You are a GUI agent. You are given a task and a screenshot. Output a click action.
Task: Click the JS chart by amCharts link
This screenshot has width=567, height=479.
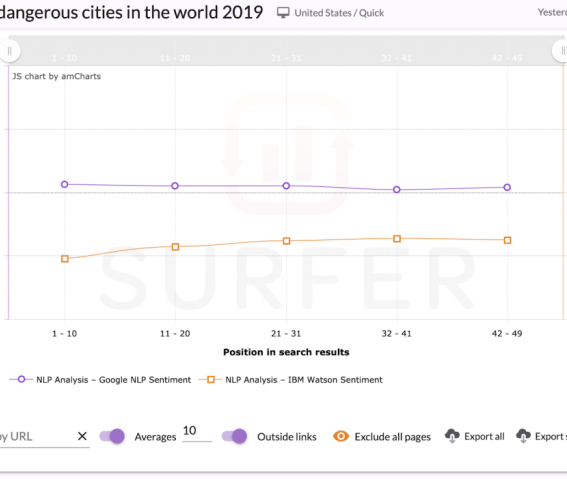pos(57,76)
